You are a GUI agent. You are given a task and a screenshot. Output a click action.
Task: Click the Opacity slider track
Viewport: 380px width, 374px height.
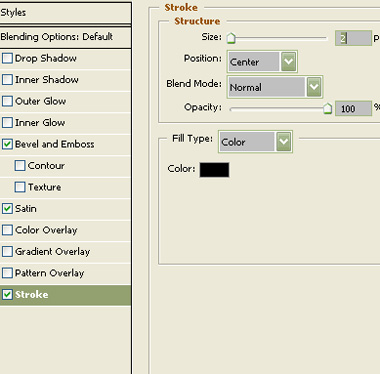pos(279,109)
